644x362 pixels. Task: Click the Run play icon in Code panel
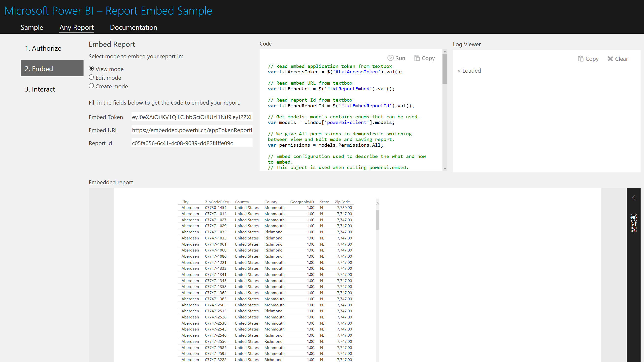point(390,58)
